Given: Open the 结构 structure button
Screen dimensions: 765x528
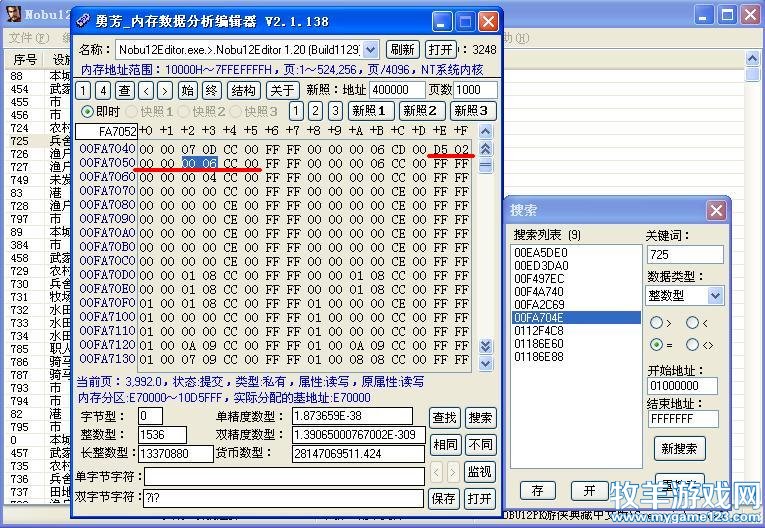Looking at the screenshot, I should (243, 90).
